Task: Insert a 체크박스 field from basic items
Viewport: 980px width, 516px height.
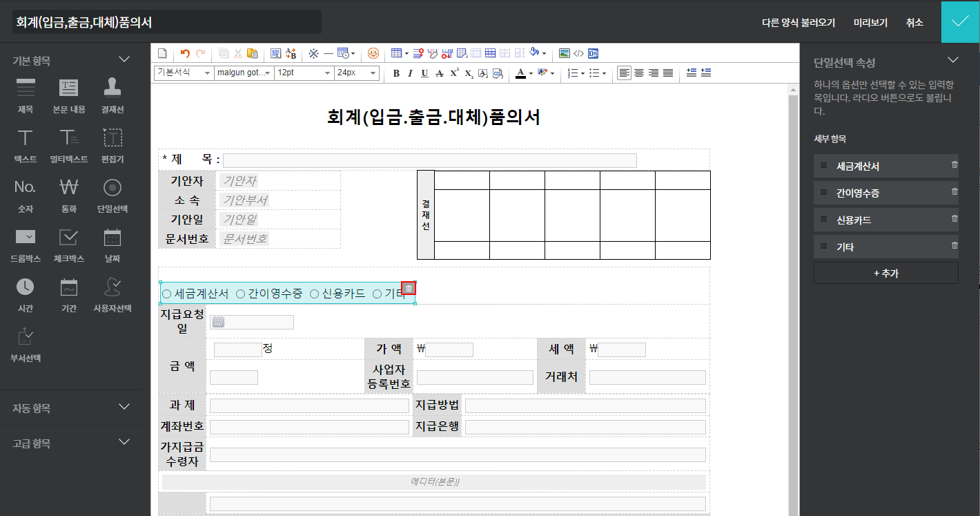Action: [69, 245]
